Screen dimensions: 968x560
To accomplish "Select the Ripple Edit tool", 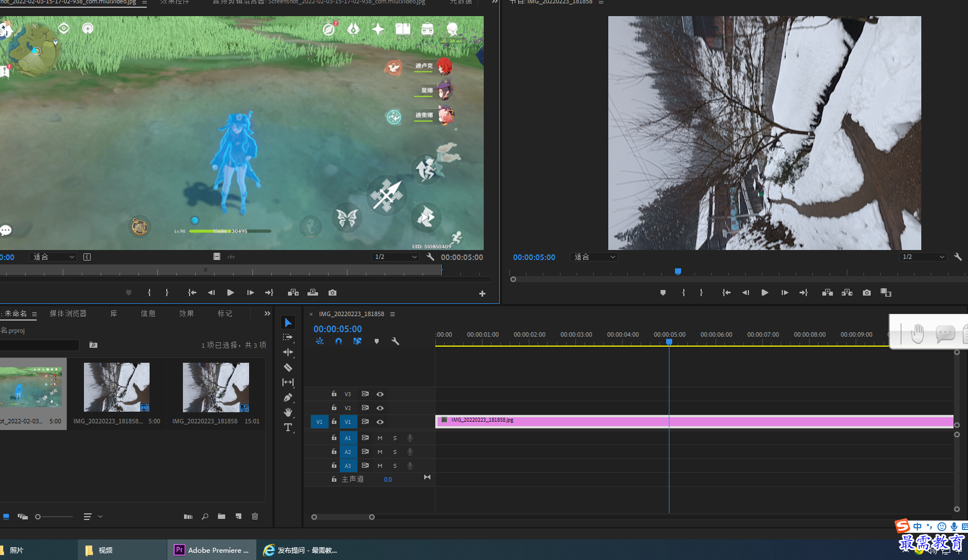I will (288, 352).
